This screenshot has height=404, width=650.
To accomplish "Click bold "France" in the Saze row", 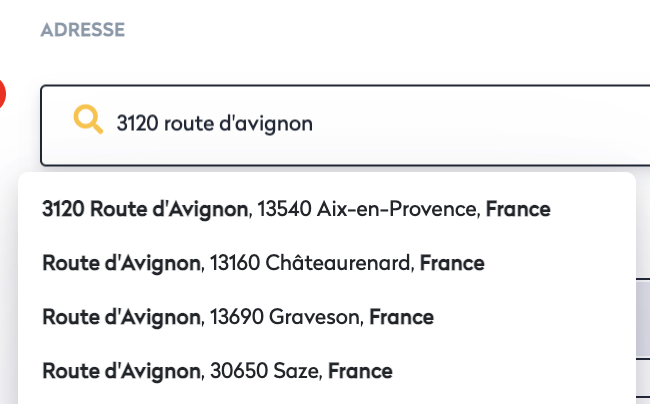I will point(360,372).
